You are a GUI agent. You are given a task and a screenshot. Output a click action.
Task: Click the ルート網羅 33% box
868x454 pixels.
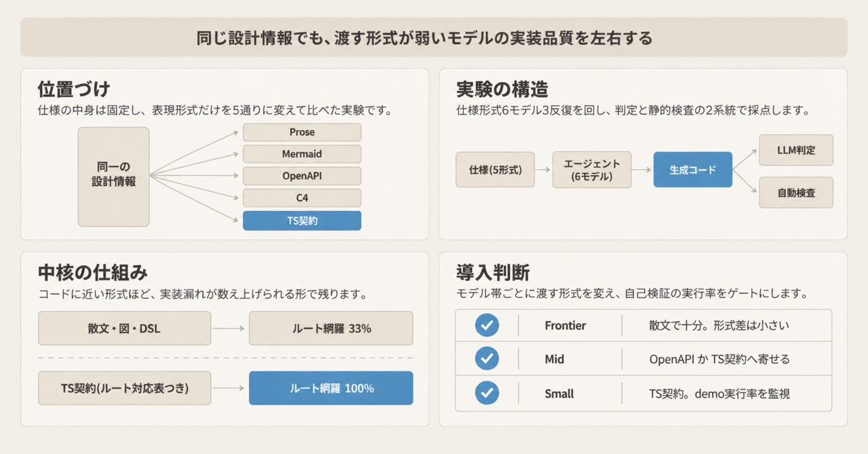click(331, 329)
